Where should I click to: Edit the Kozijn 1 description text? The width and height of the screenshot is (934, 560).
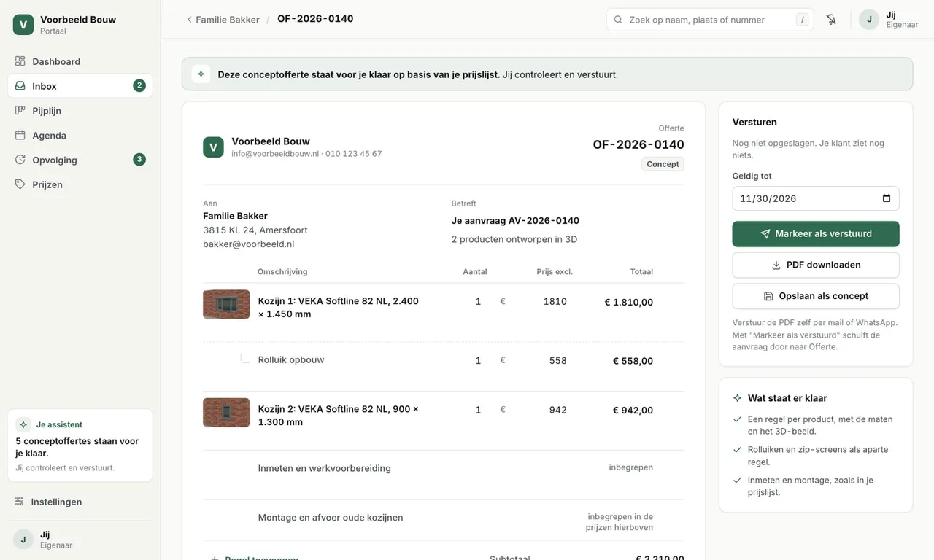coord(339,307)
